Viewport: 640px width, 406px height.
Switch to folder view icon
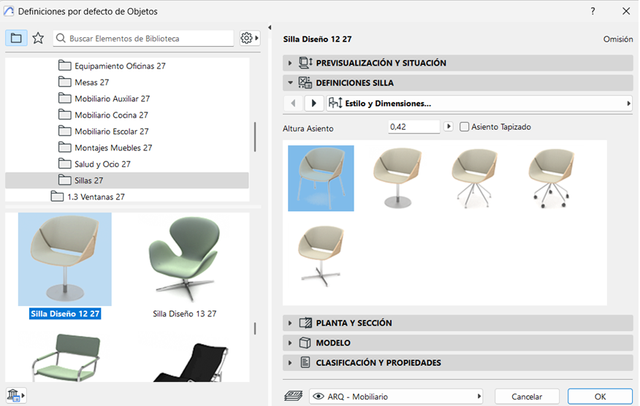[x=16, y=38]
